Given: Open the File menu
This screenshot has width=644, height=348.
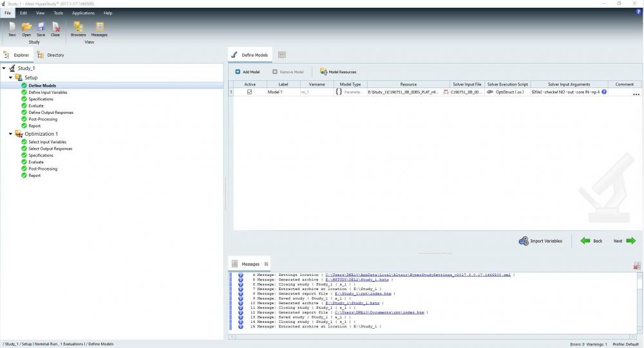Looking at the screenshot, I should (8, 13).
